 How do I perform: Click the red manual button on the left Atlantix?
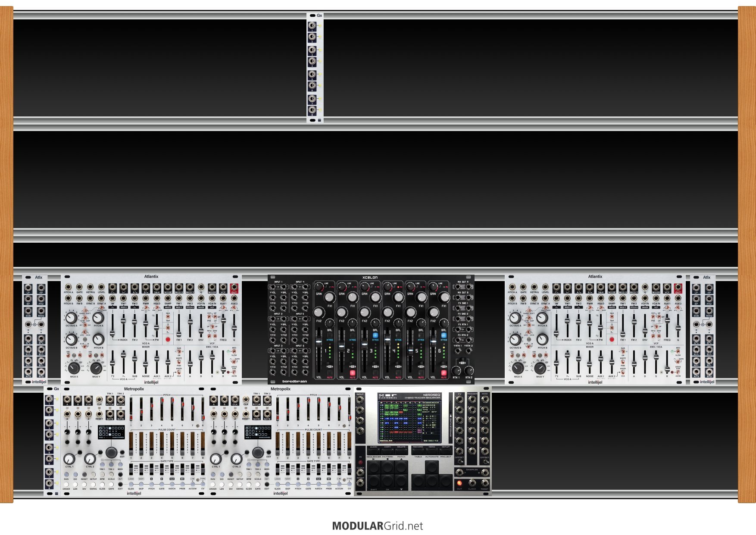point(168,340)
